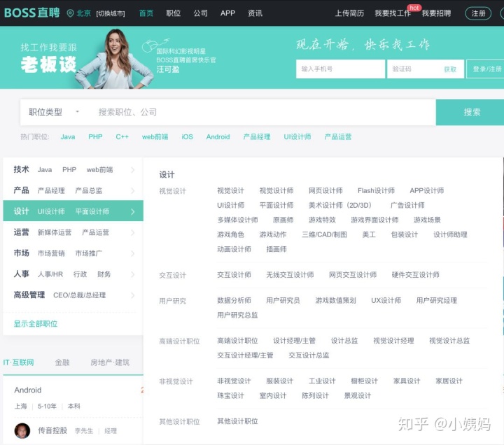Open APP设计师 job category
The height and width of the screenshot is (445, 504).
[x=426, y=190]
